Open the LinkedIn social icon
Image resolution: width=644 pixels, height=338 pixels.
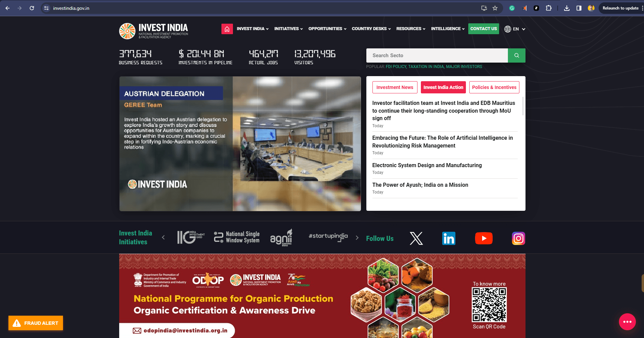coord(449,239)
